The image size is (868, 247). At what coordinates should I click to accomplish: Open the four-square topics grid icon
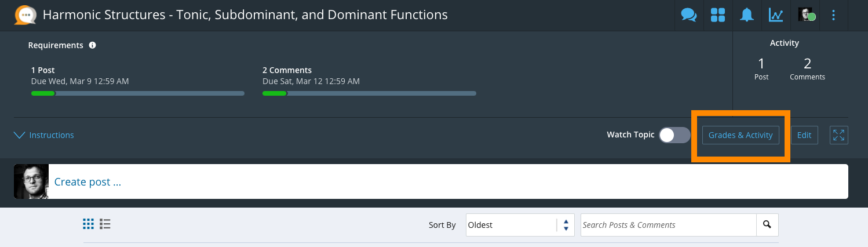click(x=718, y=15)
